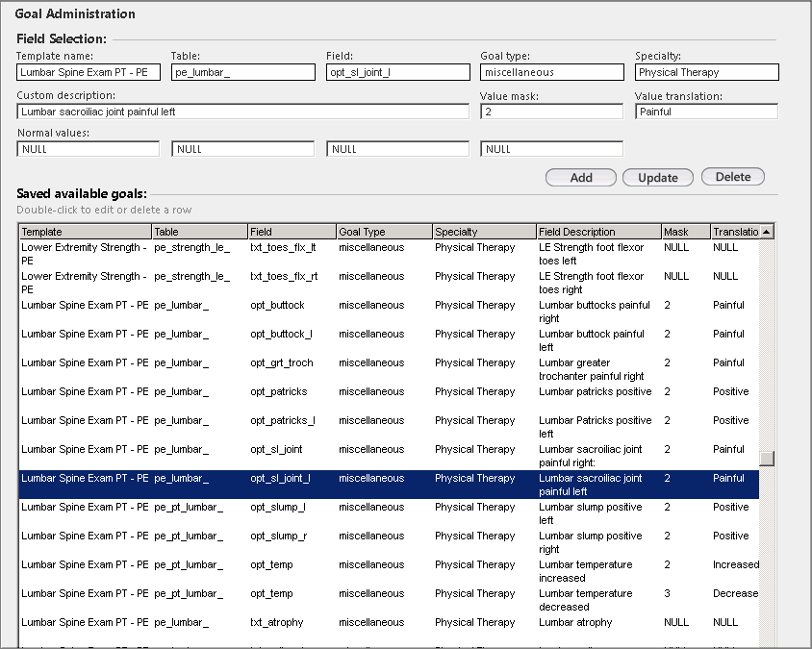Sort by the Table column header
The image size is (812, 649).
pyautogui.click(x=199, y=232)
